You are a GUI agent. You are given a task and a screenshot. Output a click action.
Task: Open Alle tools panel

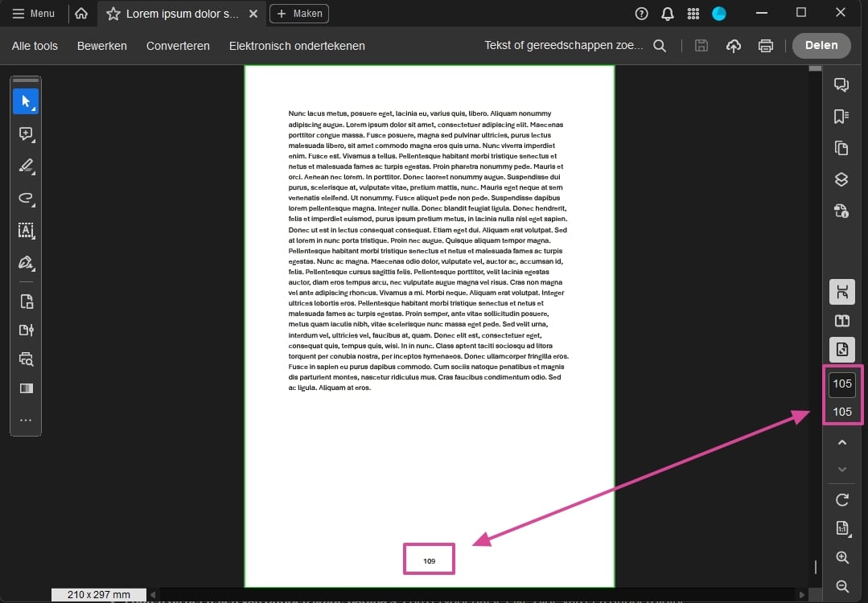[35, 46]
